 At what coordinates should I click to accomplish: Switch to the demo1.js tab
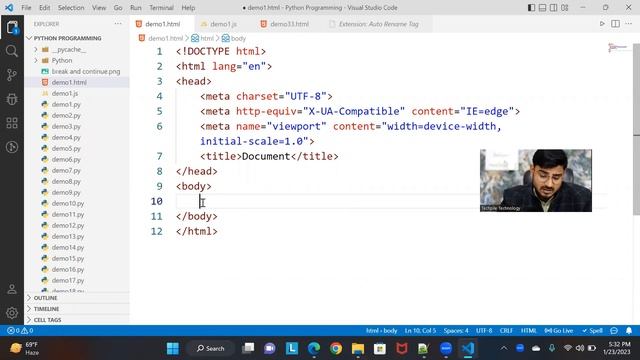(223, 24)
